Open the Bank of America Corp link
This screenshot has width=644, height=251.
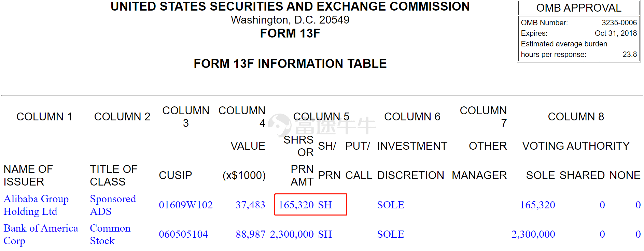[41, 234]
